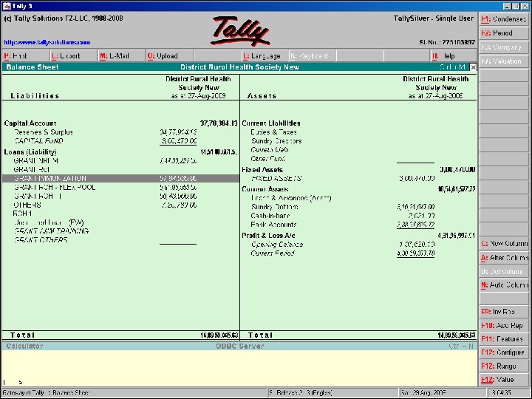Click the F1: Condensed button
The width and height of the screenshot is (532, 399).
pyautogui.click(x=504, y=19)
